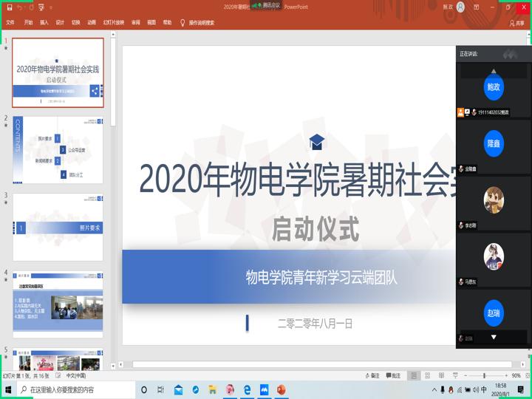Click slideshow view icon in status bar
532x399 pixels.
click(454, 375)
